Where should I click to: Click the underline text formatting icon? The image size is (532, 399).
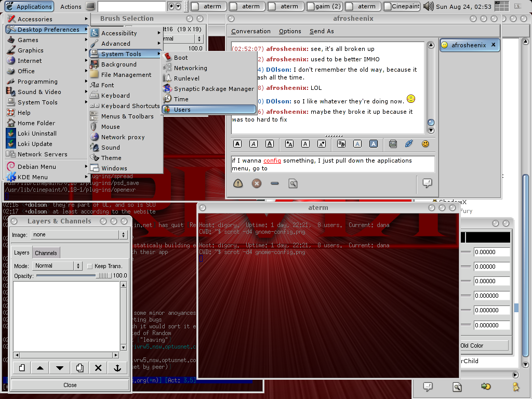(270, 143)
